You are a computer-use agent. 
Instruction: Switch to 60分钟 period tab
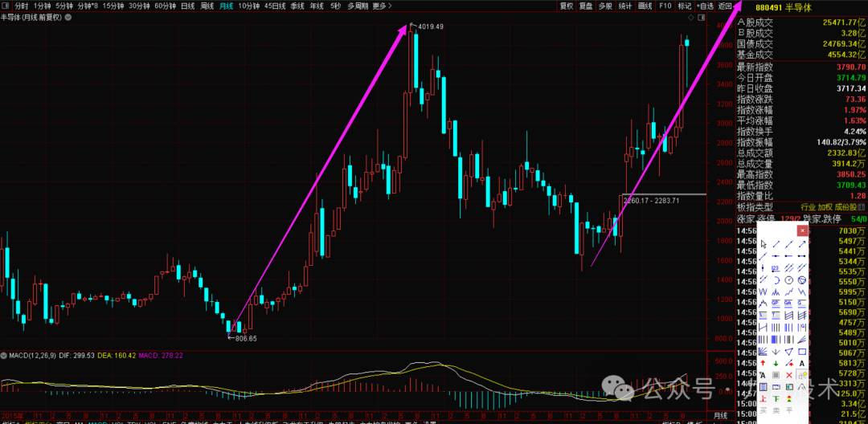[165, 6]
